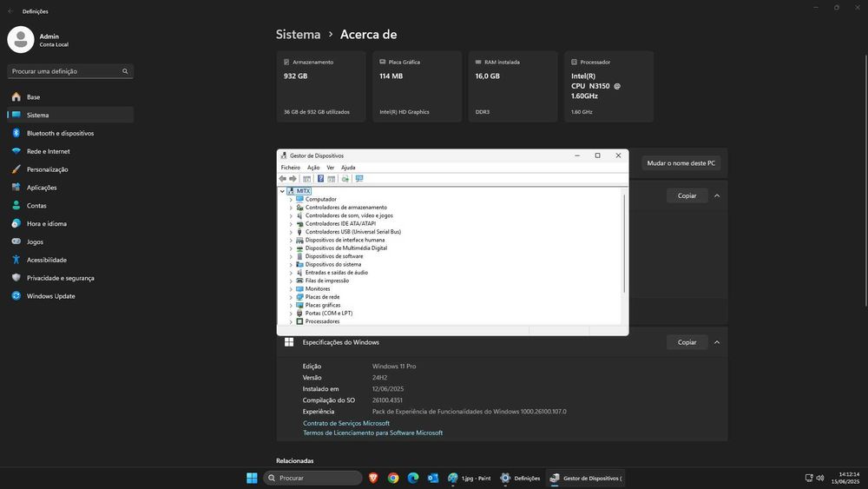This screenshot has height=489, width=868.
Task: Click the Settings back arrow at top left
Action: [x=10, y=11]
